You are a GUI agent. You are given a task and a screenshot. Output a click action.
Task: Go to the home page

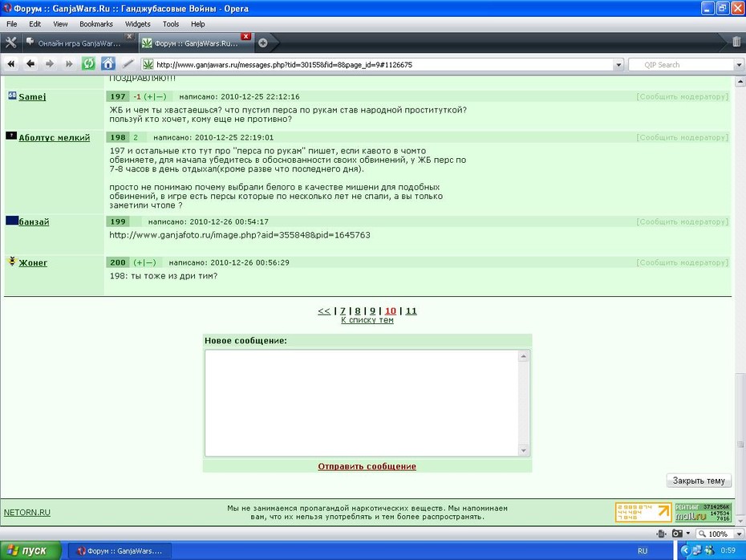108,63
